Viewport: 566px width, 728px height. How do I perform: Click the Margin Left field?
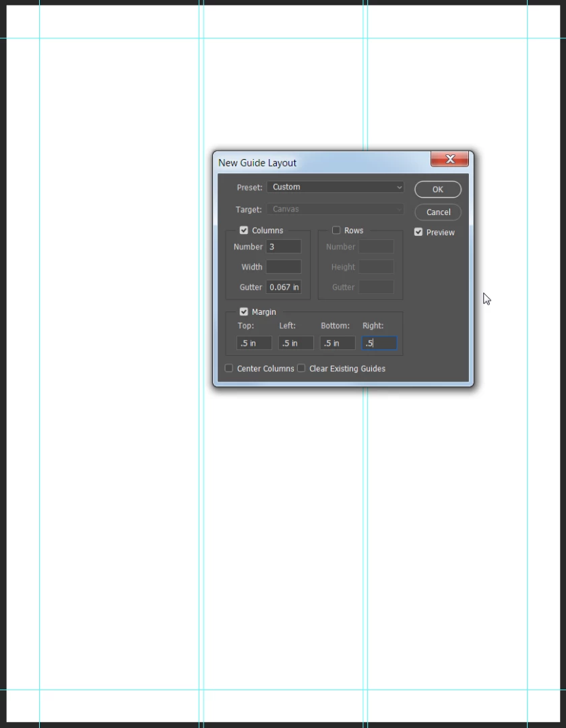click(x=296, y=343)
